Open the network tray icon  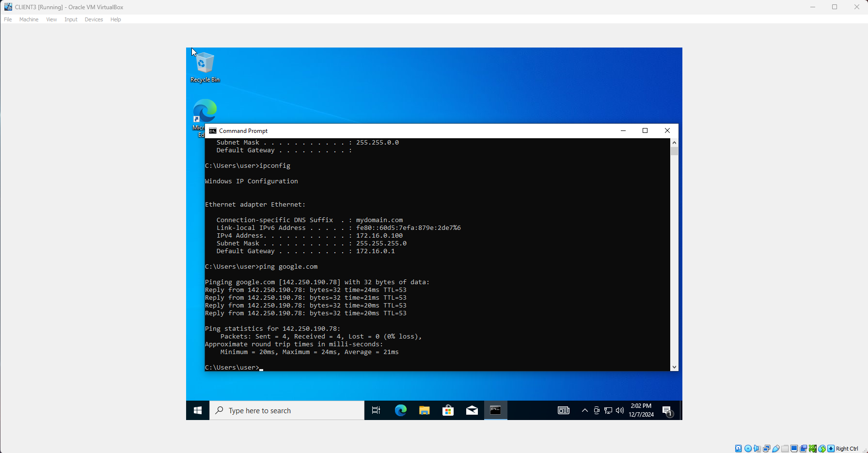(608, 410)
